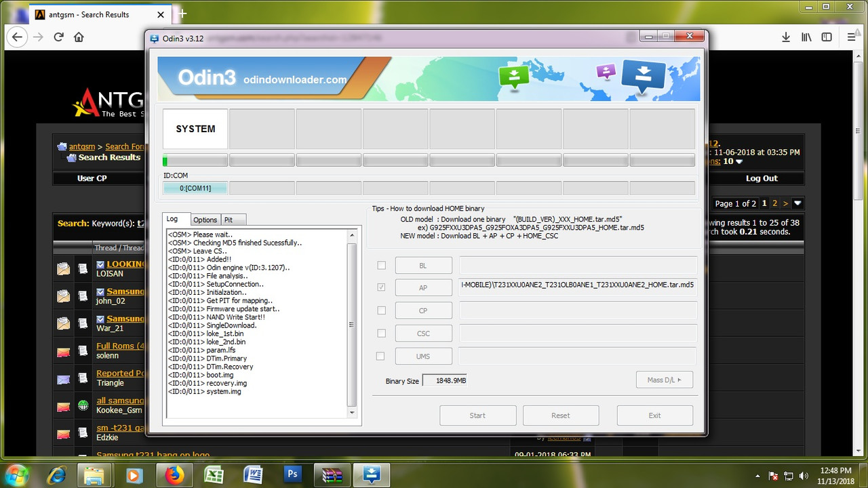This screenshot has height=488, width=868.
Task: Click the volume icon in the tray
Action: point(804,475)
